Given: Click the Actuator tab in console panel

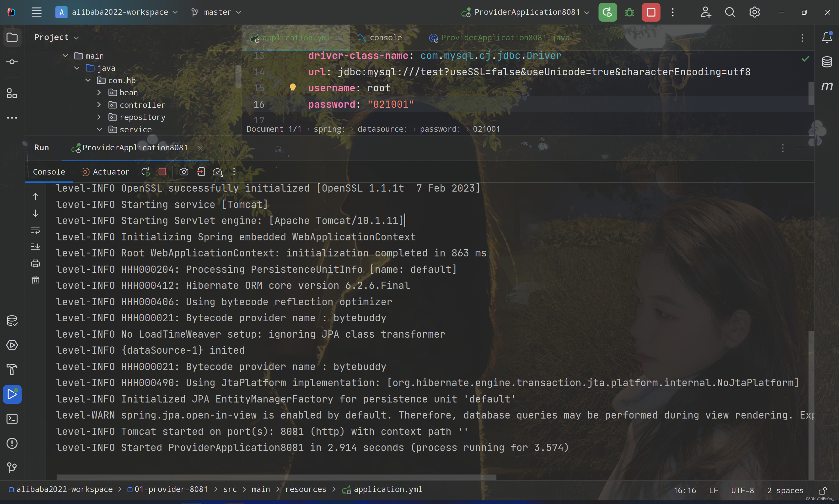Looking at the screenshot, I should (105, 172).
